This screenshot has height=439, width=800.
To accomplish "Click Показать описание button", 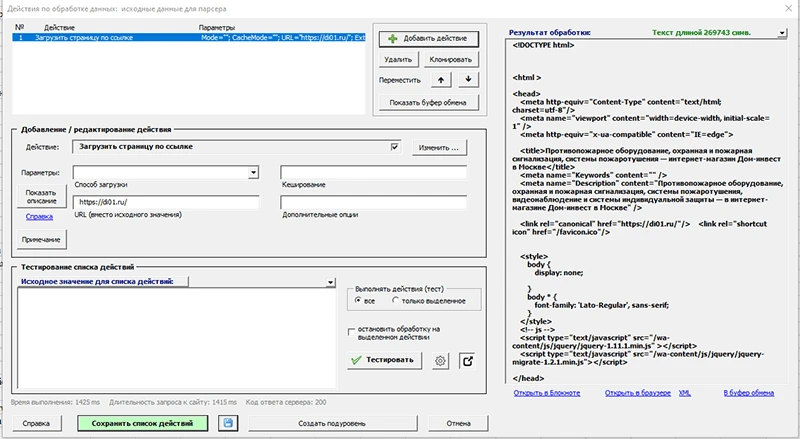I will (41, 197).
